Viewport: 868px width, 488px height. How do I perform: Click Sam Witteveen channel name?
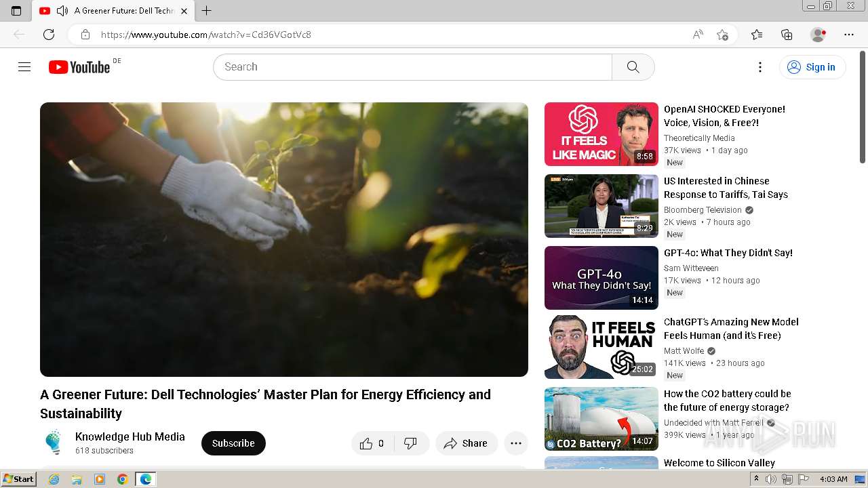click(x=691, y=268)
